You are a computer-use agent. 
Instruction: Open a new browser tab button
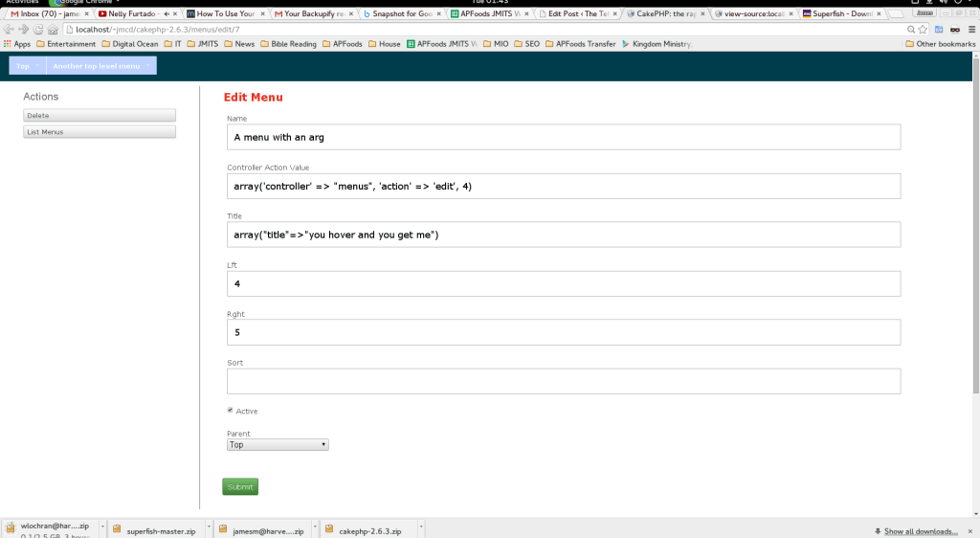click(x=896, y=13)
